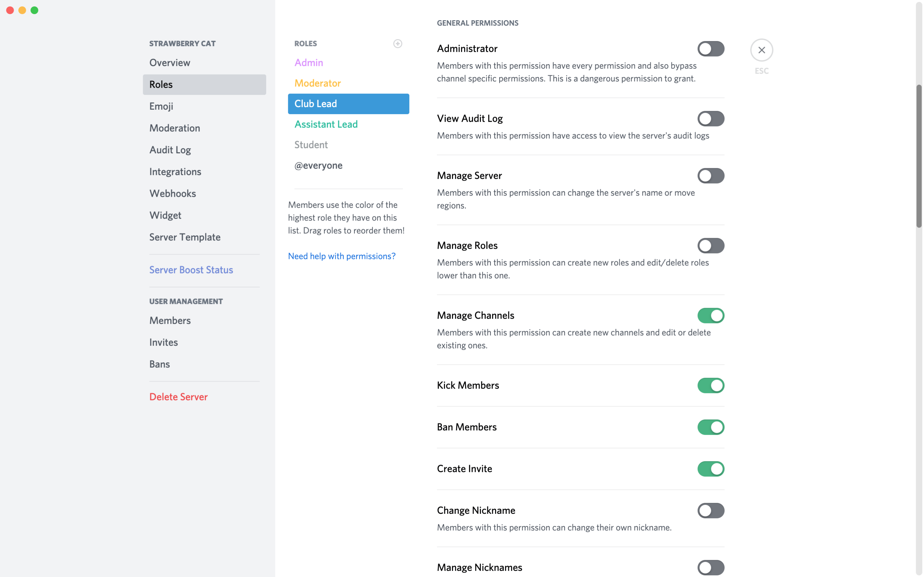The width and height of the screenshot is (924, 577).
Task: Select the Admin role entry
Action: 309,63
